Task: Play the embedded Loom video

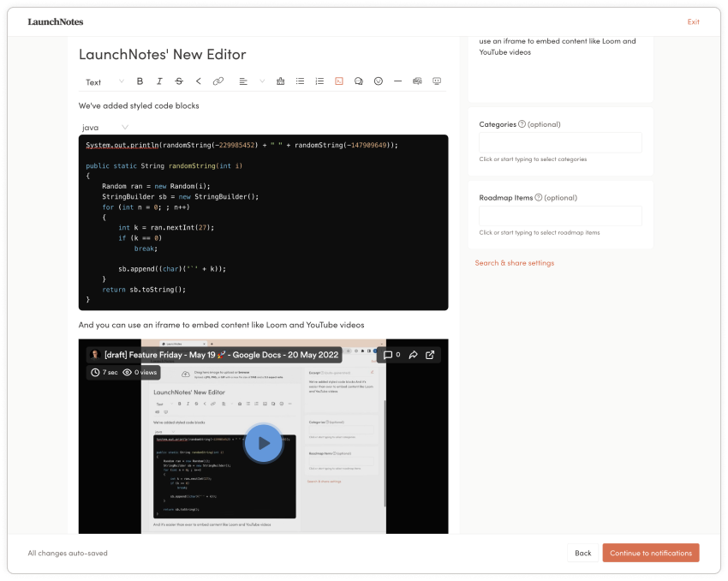Action: point(263,443)
